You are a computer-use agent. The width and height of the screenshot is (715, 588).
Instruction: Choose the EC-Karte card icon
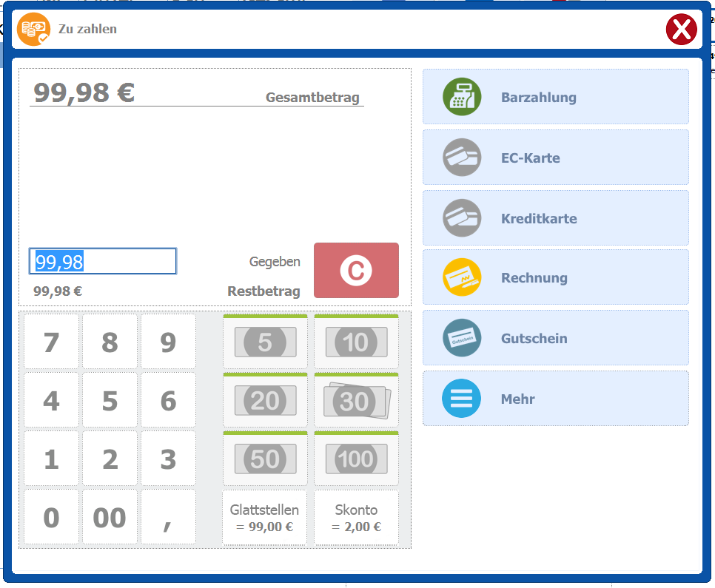[x=462, y=158]
